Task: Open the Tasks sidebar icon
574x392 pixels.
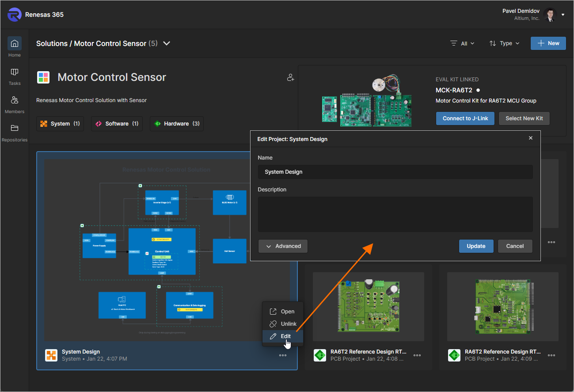Action: pyautogui.click(x=15, y=72)
